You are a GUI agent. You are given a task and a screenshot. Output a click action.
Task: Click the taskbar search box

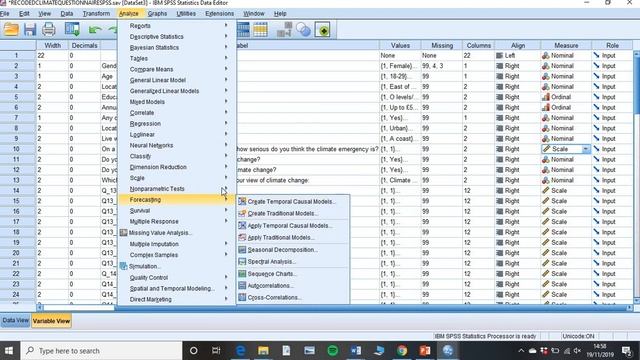[x=101, y=351]
